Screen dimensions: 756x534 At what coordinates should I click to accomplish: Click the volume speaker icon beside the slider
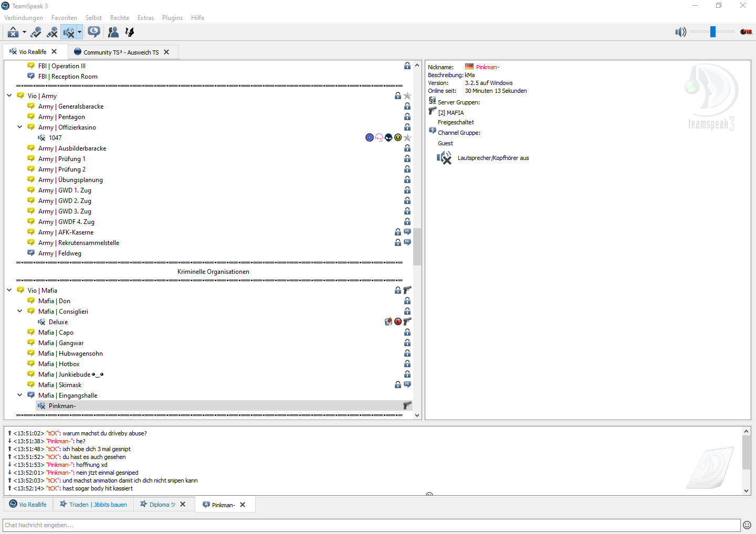point(681,32)
